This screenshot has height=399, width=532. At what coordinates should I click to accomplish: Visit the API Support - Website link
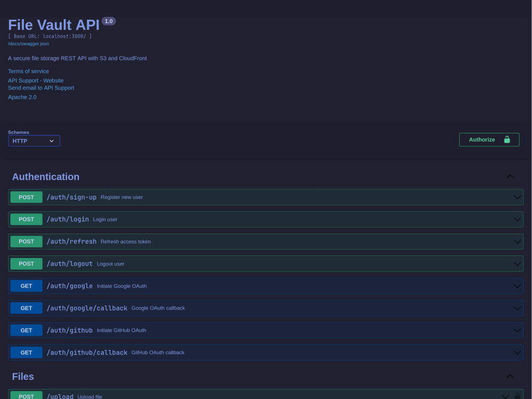(36, 80)
